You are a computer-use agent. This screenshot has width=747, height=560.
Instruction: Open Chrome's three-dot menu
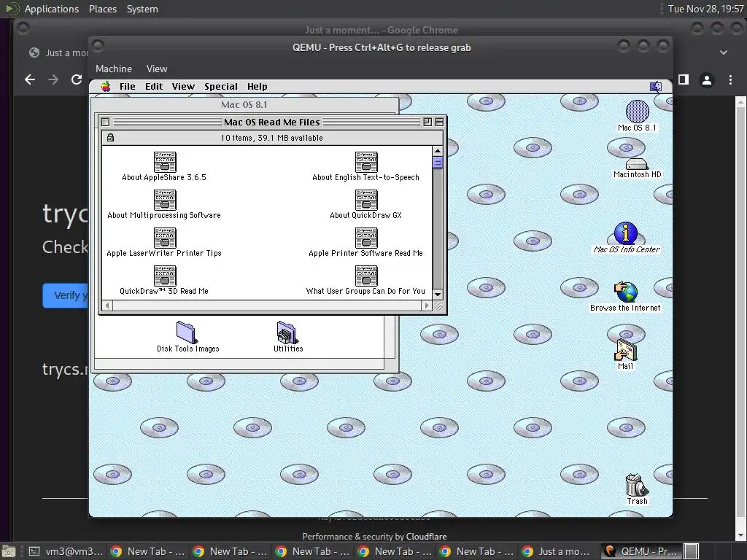(x=730, y=80)
